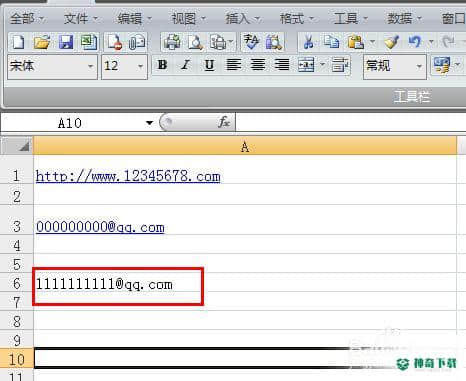Toggle Bold formatting
Image resolution: width=466 pixels, height=381 pixels.
[162, 65]
